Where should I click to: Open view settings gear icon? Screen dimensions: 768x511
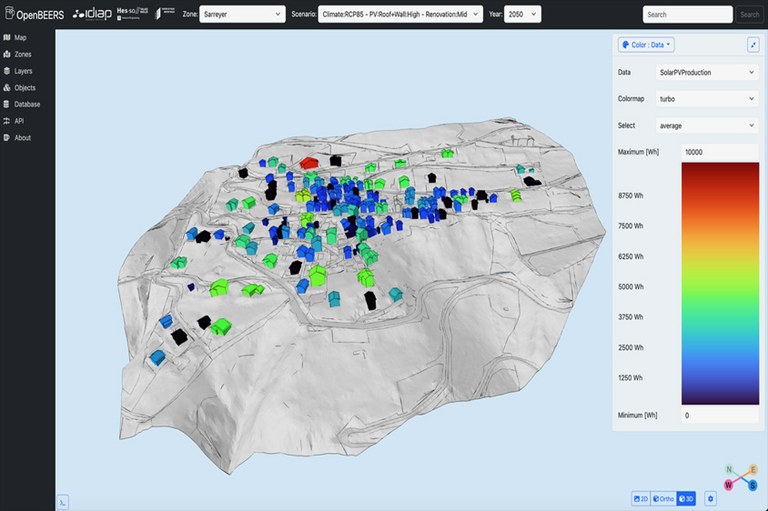[x=711, y=498]
